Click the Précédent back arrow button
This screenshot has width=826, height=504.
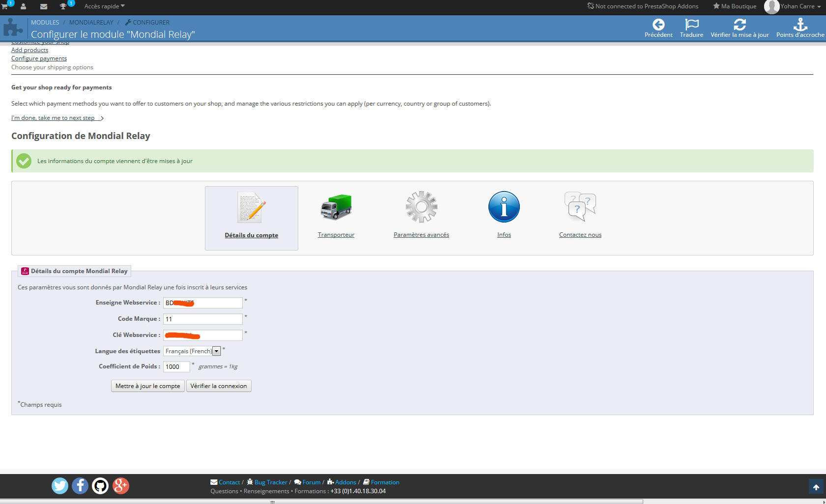tap(658, 28)
